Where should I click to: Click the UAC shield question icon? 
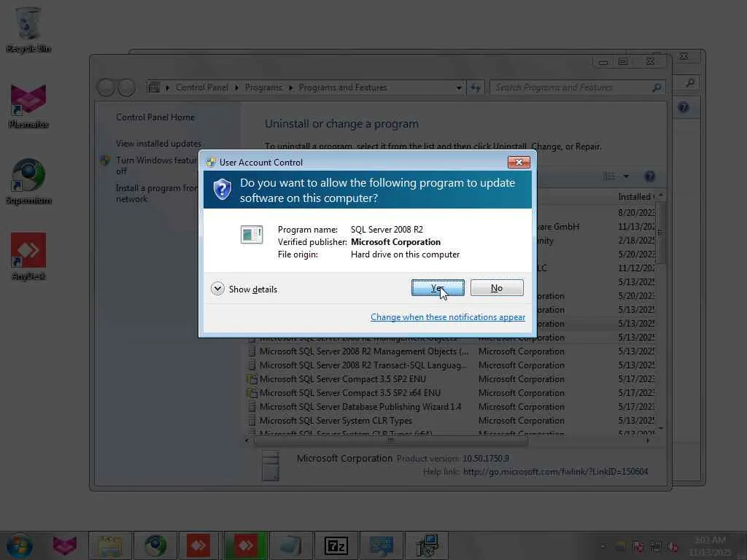click(x=222, y=189)
